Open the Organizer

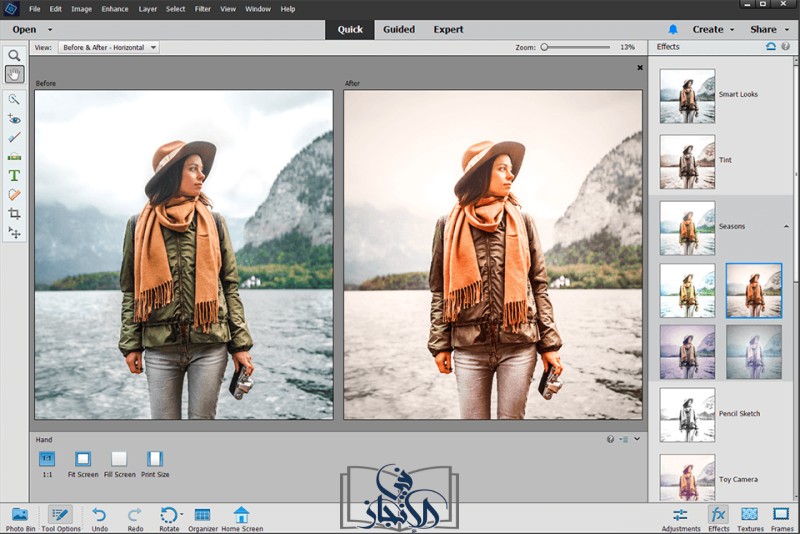click(202, 515)
